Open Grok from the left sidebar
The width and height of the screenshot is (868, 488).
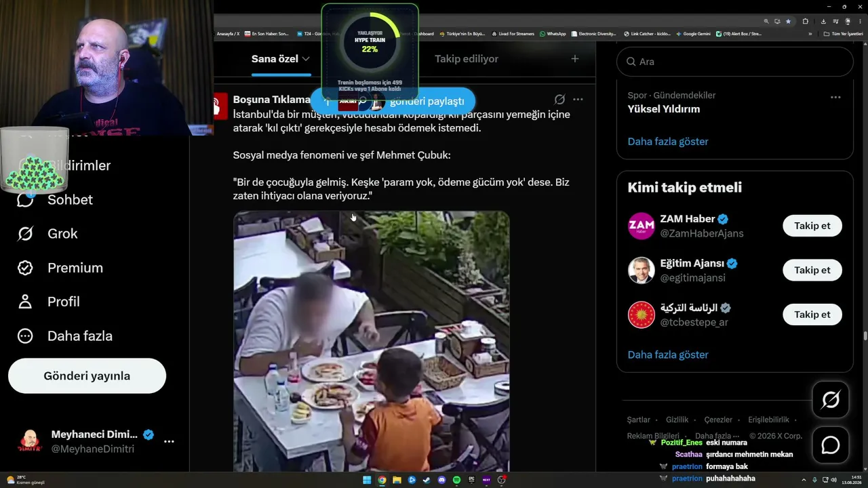[x=47, y=234]
